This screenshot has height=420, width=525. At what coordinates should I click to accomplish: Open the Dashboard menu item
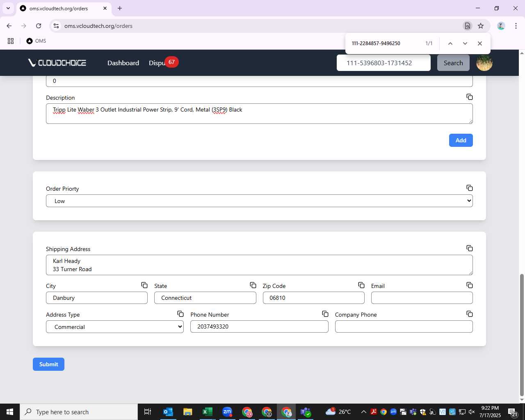123,63
